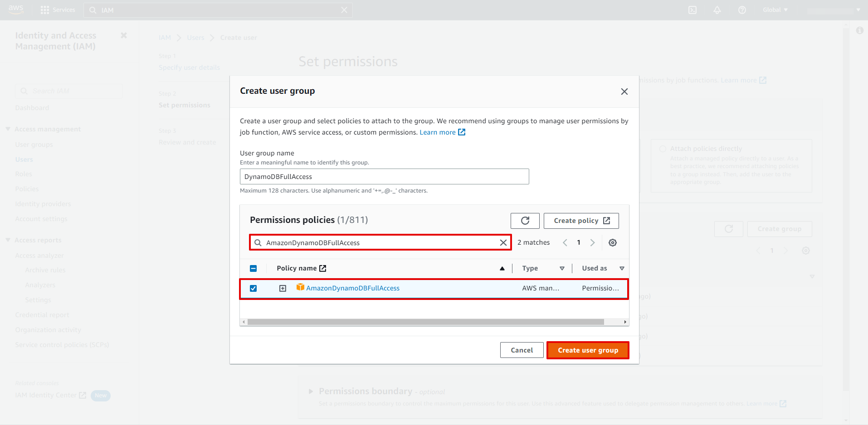Screen dimensions: 868x425
Task: Click the background page refresh button
Action: click(x=729, y=229)
